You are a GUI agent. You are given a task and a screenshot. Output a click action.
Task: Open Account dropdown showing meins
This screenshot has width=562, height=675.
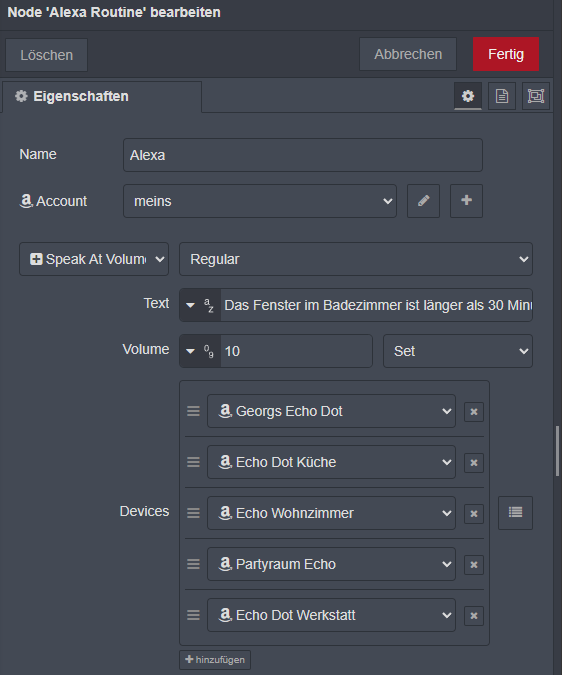pyautogui.click(x=260, y=201)
